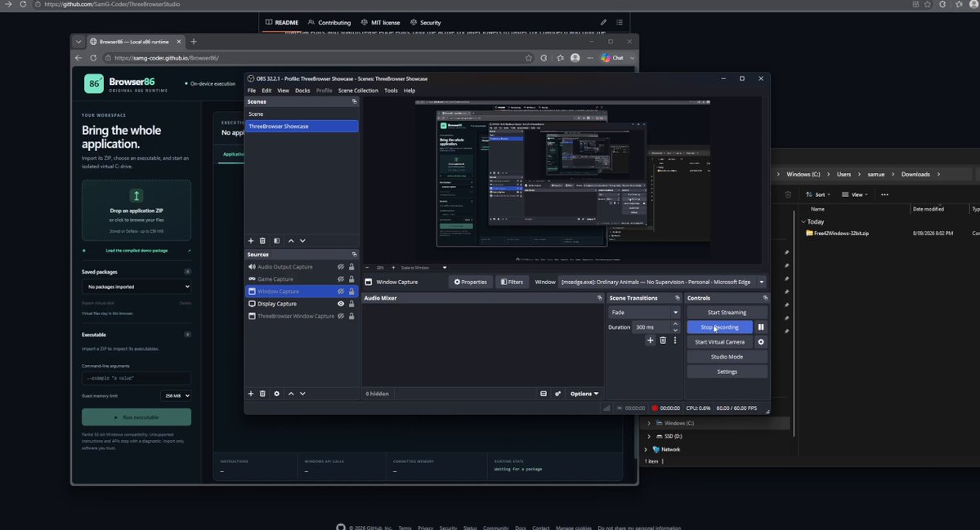
Task: Click Stop Recording button
Action: point(719,327)
